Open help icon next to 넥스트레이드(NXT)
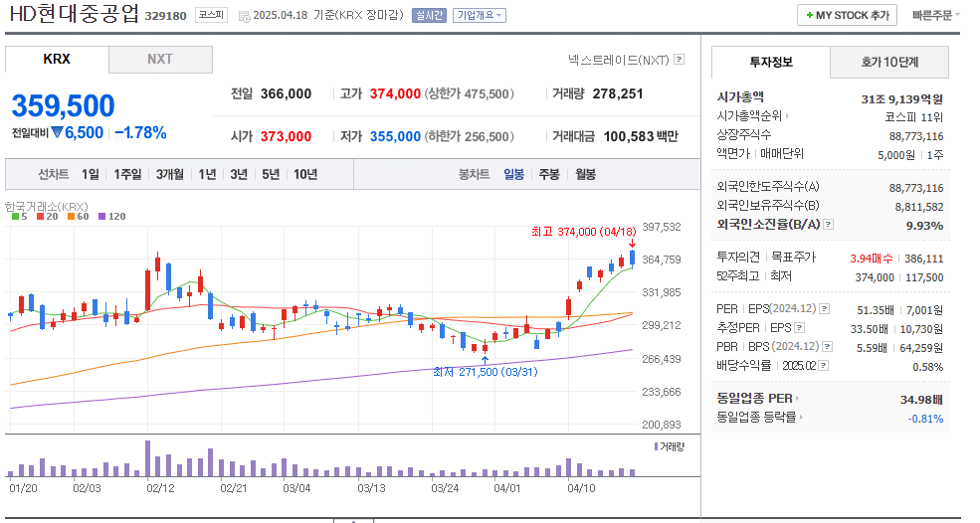980x523 pixels. coord(679,60)
